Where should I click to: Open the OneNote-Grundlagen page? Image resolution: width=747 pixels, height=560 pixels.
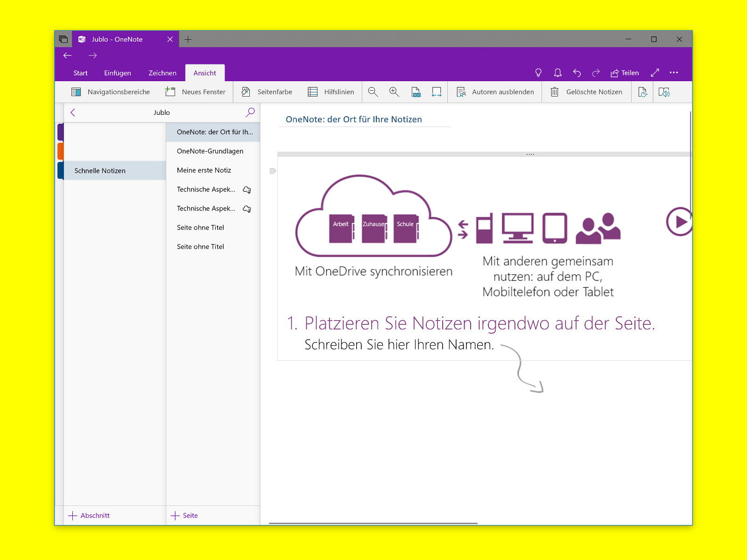pyautogui.click(x=213, y=151)
